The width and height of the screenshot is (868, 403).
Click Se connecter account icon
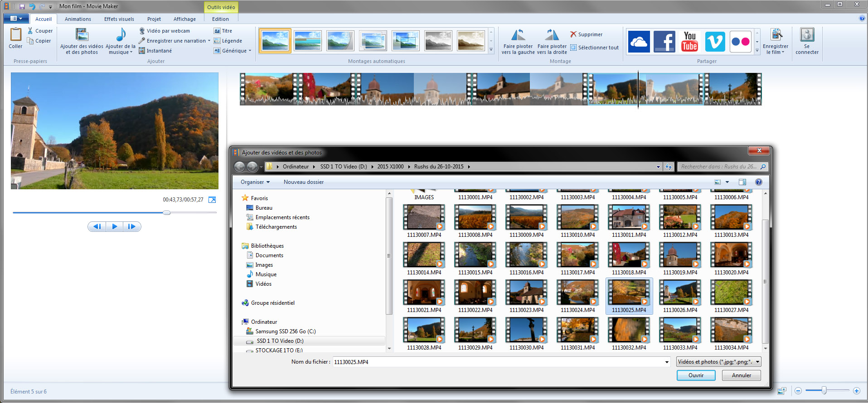(807, 35)
